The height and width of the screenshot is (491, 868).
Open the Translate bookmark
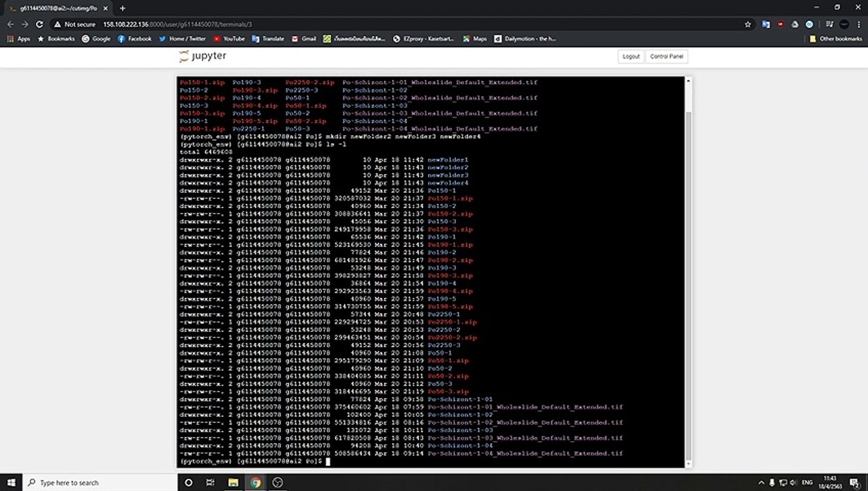pos(268,39)
